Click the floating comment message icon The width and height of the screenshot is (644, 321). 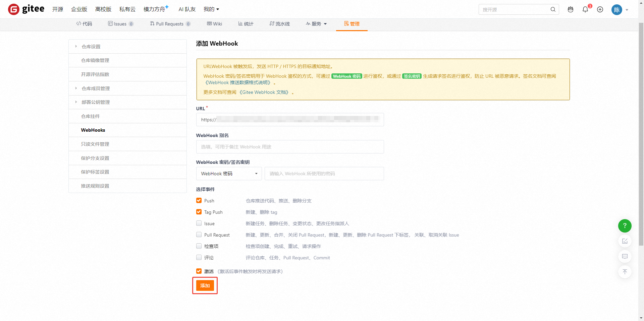pos(625,256)
